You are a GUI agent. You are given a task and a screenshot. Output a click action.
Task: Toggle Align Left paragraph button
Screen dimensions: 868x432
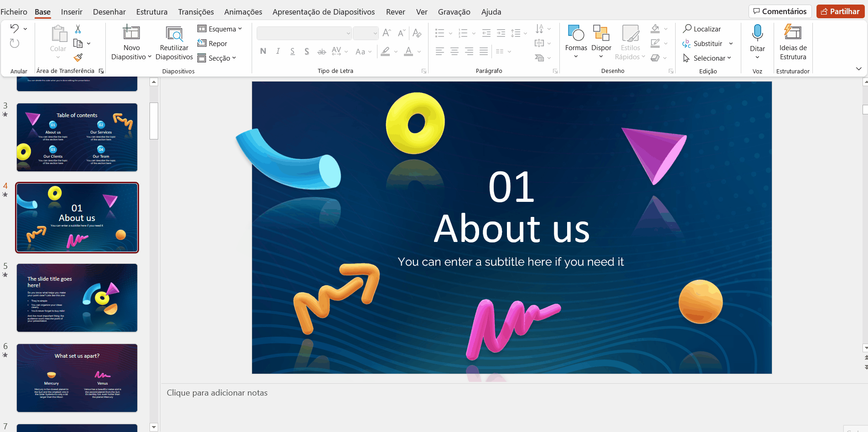click(x=439, y=51)
